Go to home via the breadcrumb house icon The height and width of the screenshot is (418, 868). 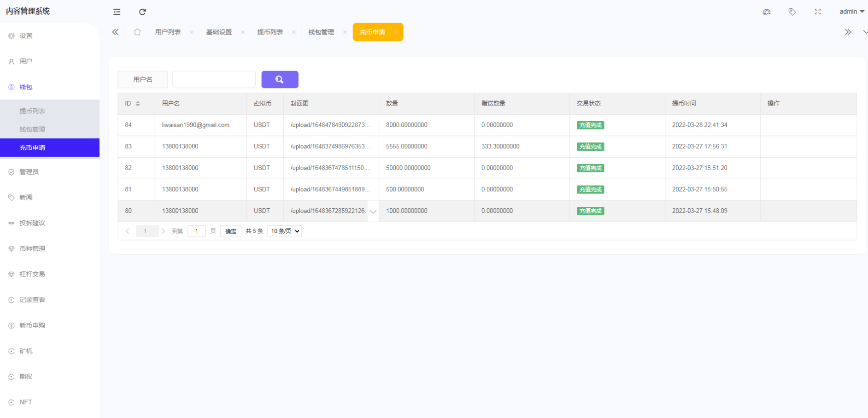[x=137, y=32]
